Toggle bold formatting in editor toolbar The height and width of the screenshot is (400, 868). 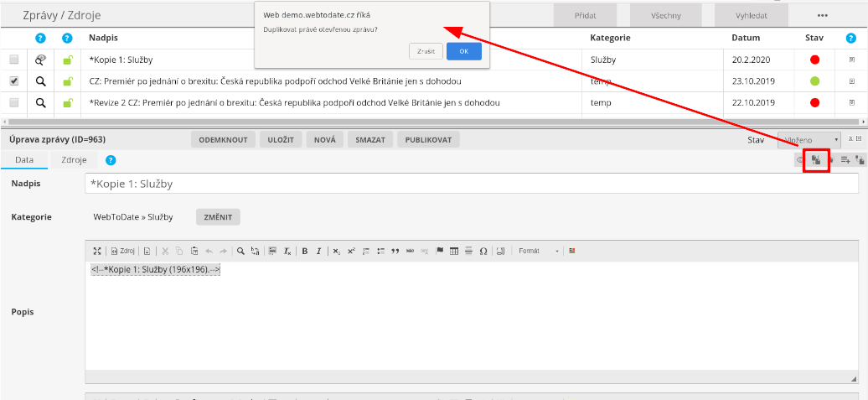[x=305, y=251]
